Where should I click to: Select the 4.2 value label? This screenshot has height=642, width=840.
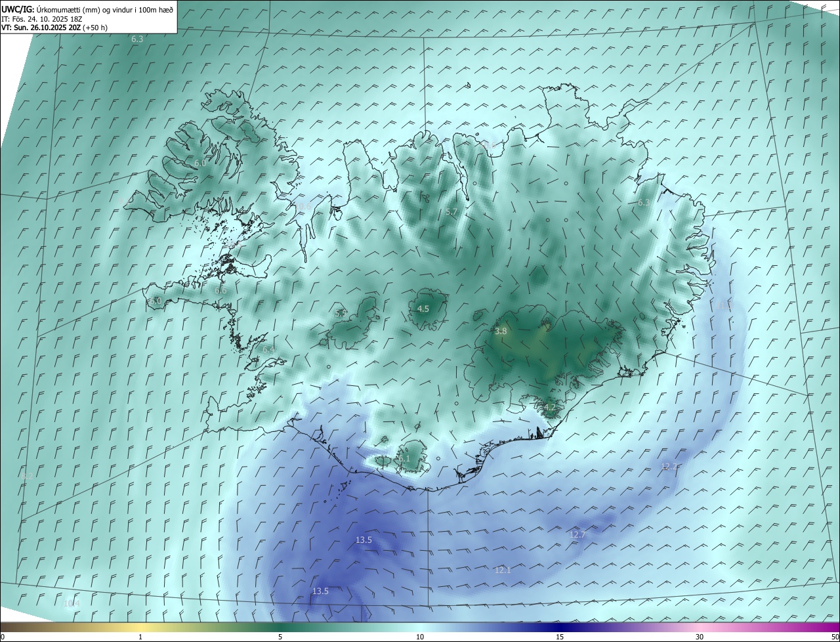coord(550,407)
